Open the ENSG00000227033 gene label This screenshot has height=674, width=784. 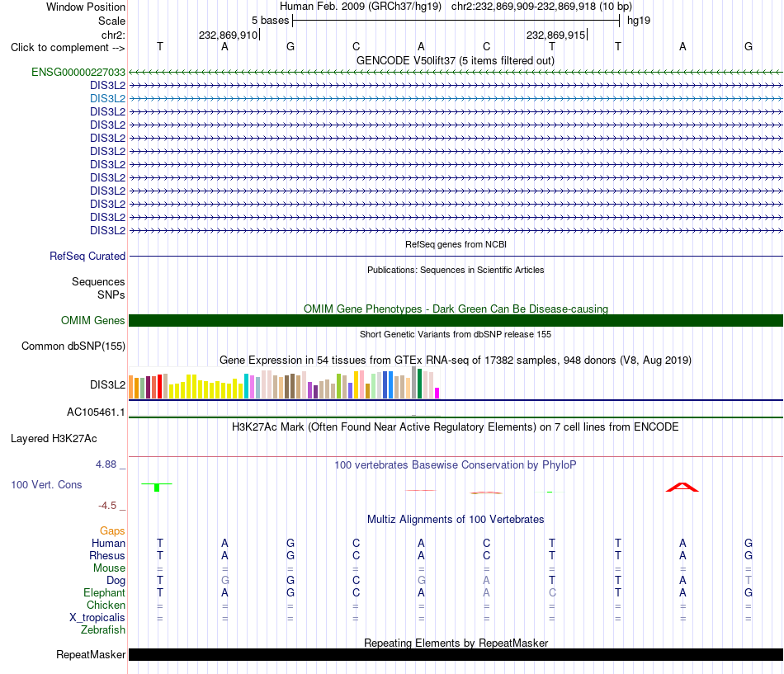coord(78,72)
